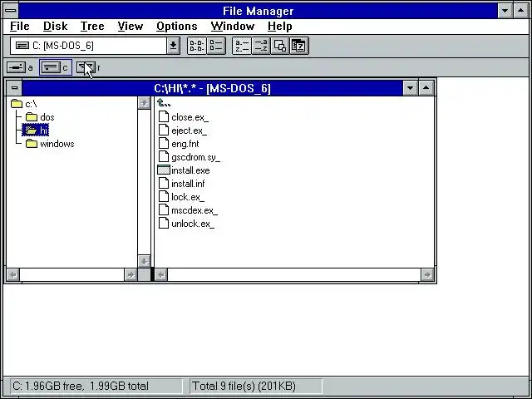Click the C:\HI\*.* - [MS-DOS_6] title bar
Screen dimensions: 532x399
coord(213,88)
